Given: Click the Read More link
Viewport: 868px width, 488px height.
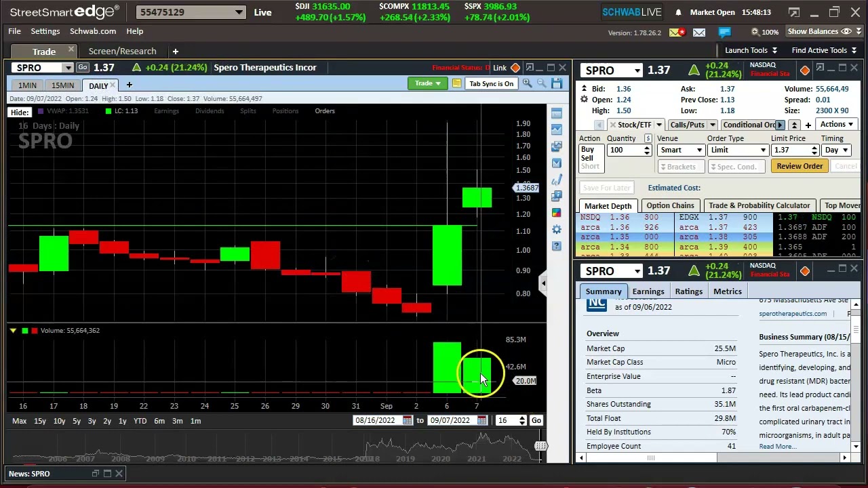Looking at the screenshot, I should pos(778,447).
